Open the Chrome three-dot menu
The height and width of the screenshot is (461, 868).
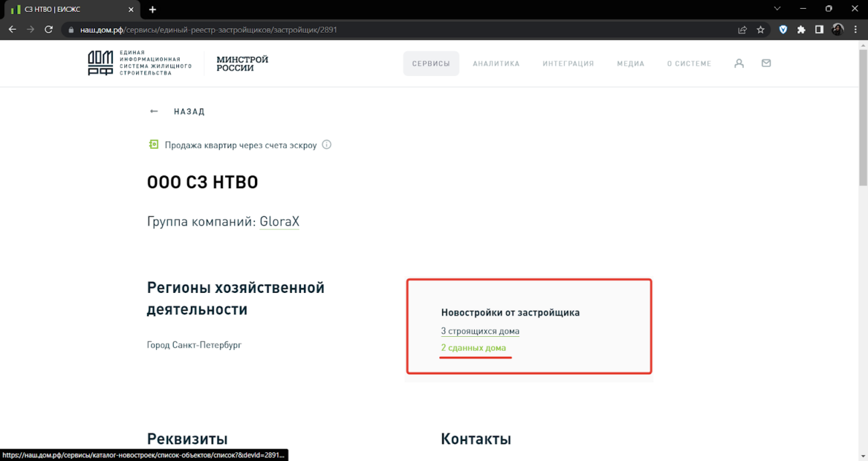pyautogui.click(x=856, y=29)
